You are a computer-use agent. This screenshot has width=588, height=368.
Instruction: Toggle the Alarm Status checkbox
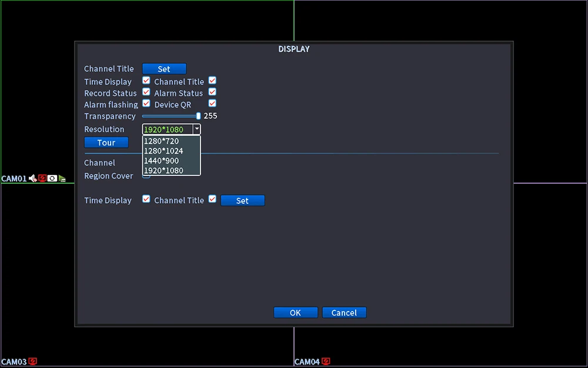pos(212,92)
